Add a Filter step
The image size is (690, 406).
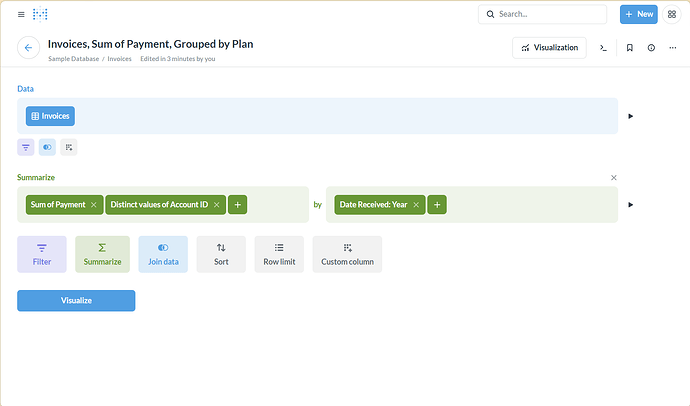(42, 254)
